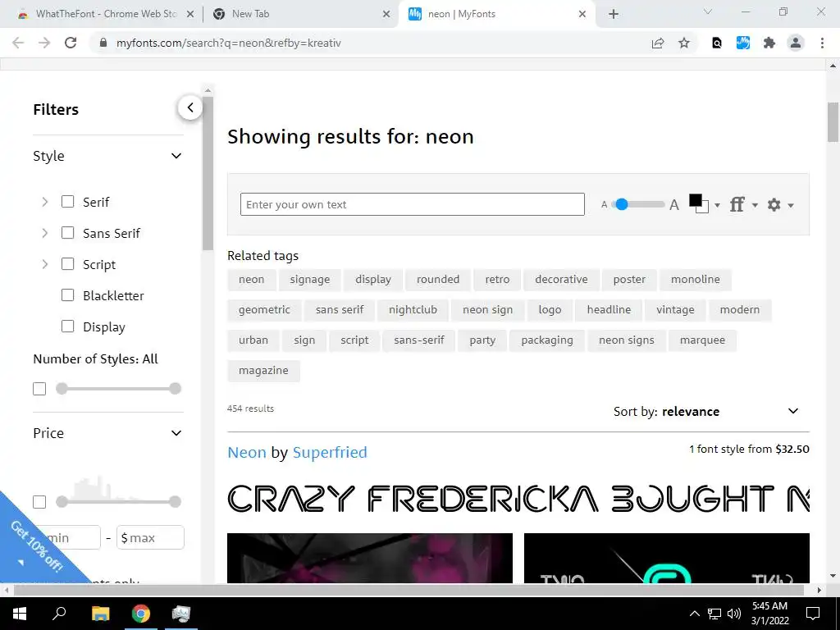Click the Get 10% off banner
The image size is (840, 630).
[x=36, y=546]
